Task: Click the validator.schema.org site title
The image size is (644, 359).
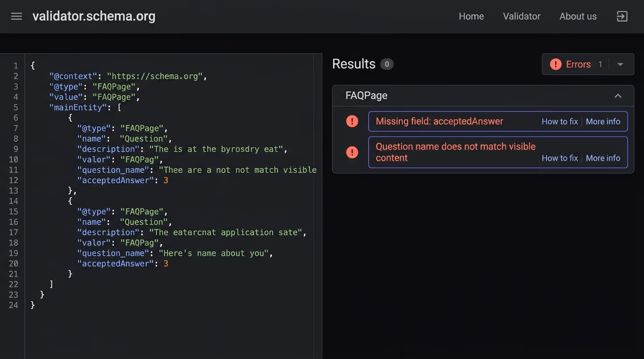Action: pos(94,16)
